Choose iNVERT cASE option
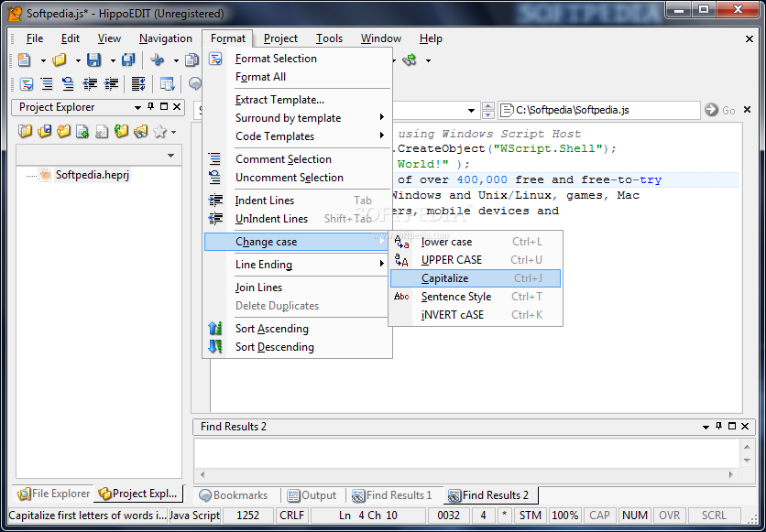This screenshot has height=532, width=766. click(476, 315)
